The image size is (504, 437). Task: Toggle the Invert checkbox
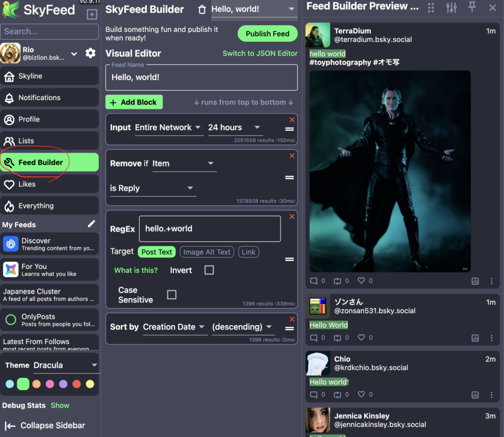click(x=209, y=270)
